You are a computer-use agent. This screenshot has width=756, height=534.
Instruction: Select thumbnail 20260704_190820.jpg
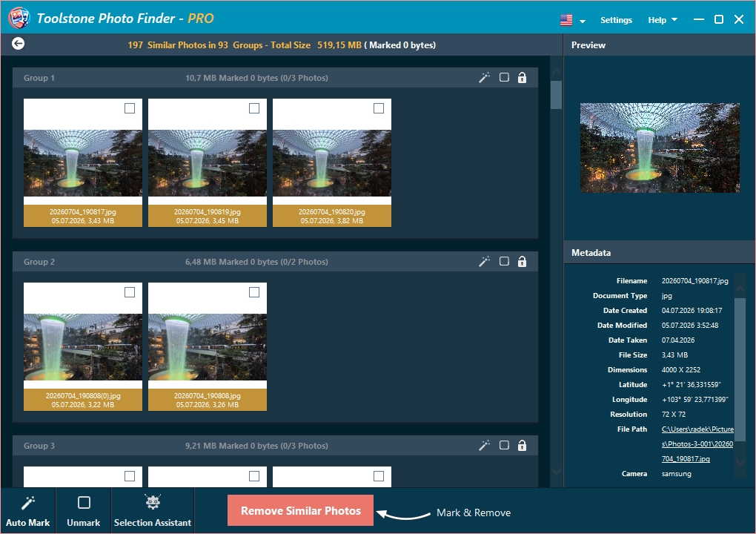pyautogui.click(x=332, y=163)
